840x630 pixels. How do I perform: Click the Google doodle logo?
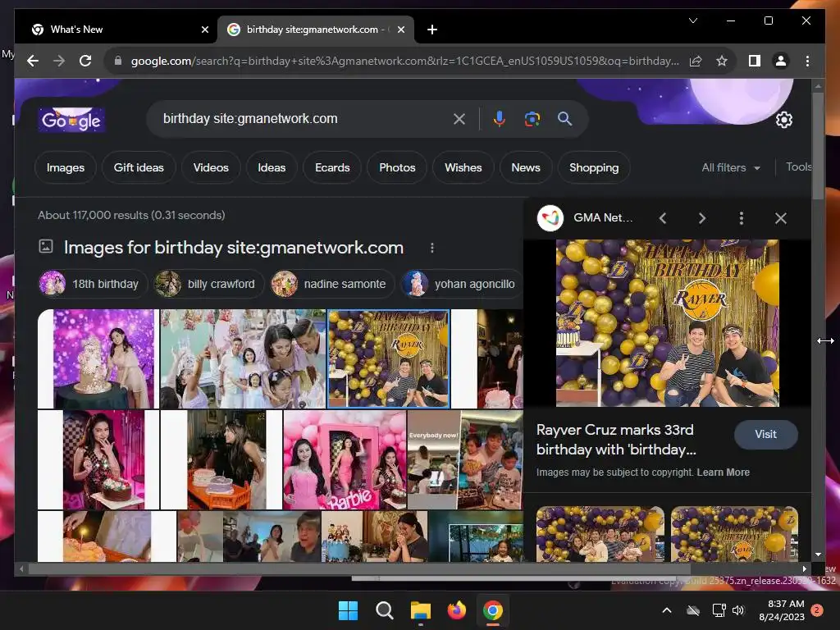[71, 120]
